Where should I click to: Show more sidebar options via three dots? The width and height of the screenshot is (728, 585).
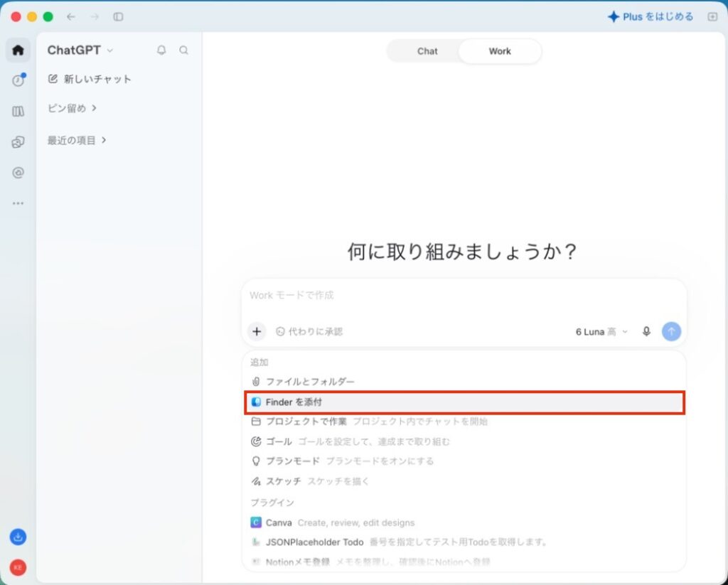(18, 203)
